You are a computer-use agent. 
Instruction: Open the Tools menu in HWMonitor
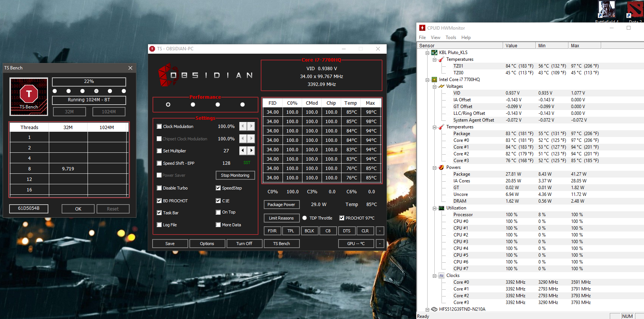[x=451, y=38]
